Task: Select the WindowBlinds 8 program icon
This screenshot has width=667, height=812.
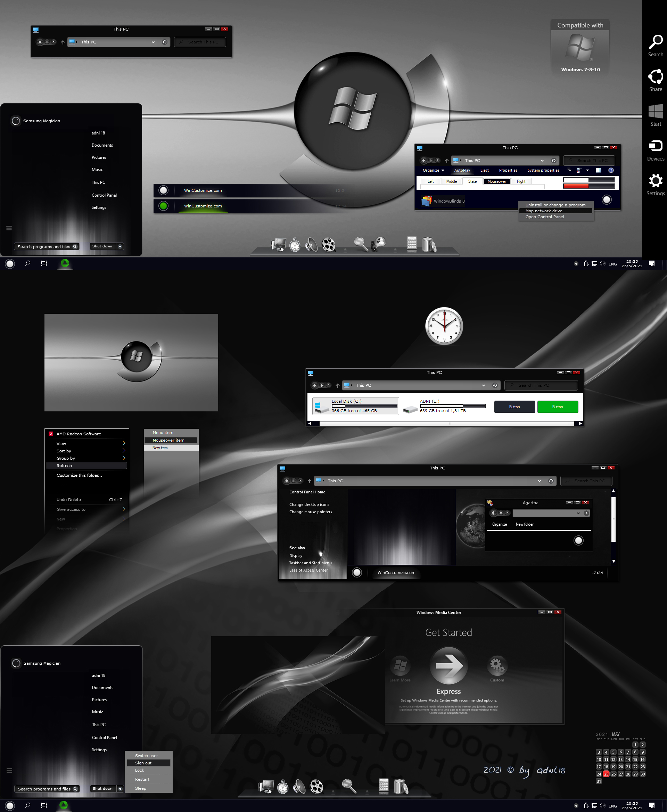Action: [427, 200]
